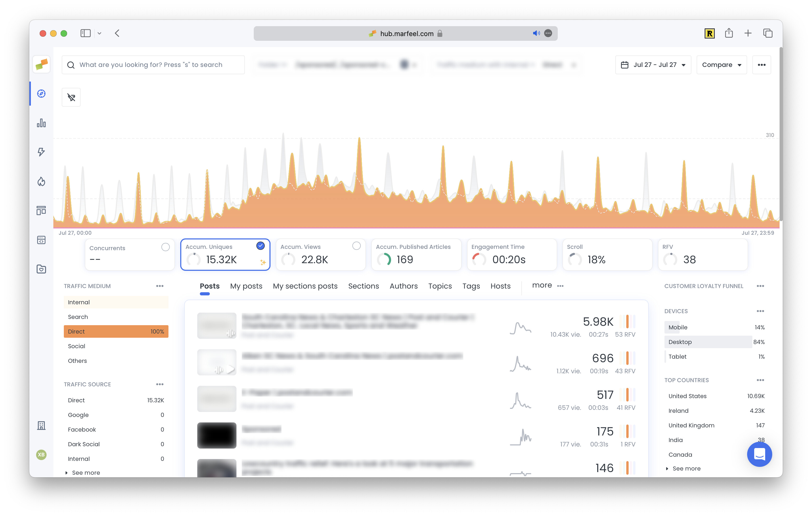Open the Jul 27 - Jul 27 date picker
812x516 pixels.
[653, 64]
